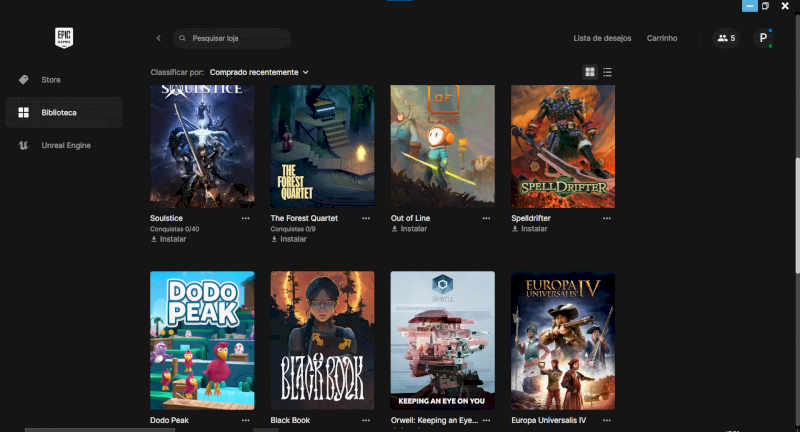Install Spelldrifter
The width and height of the screenshot is (800, 432).
click(x=530, y=229)
